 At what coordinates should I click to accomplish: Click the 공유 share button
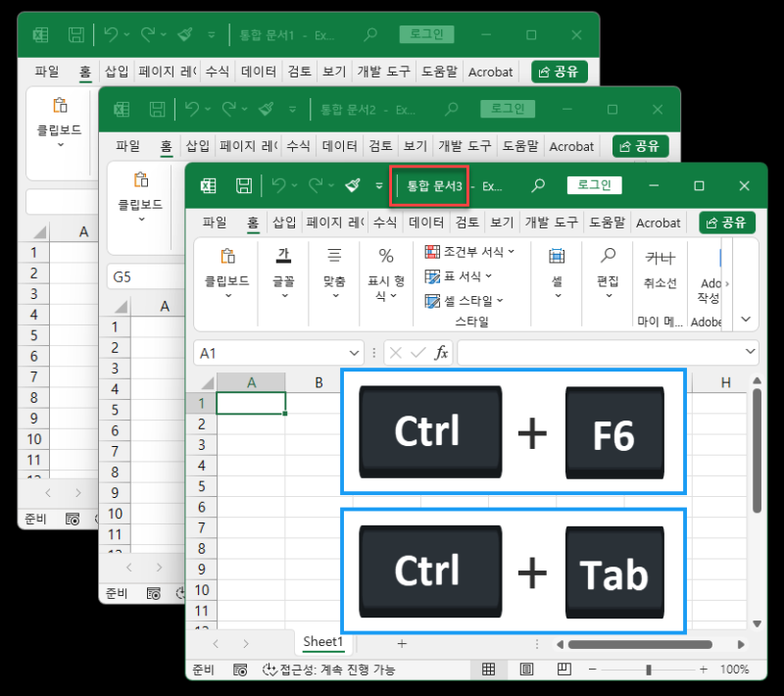coord(726,223)
